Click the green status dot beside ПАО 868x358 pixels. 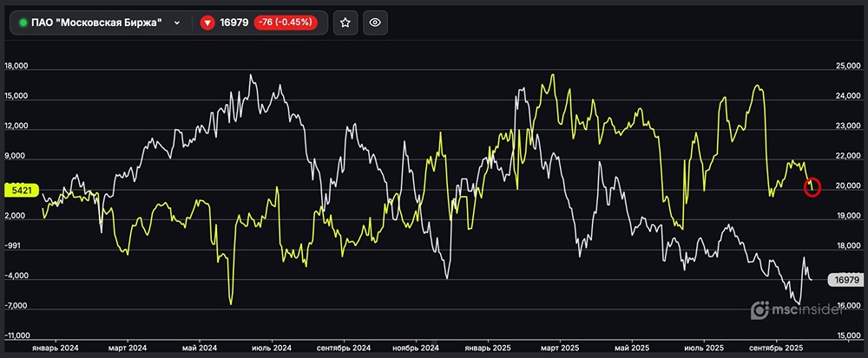tap(23, 23)
